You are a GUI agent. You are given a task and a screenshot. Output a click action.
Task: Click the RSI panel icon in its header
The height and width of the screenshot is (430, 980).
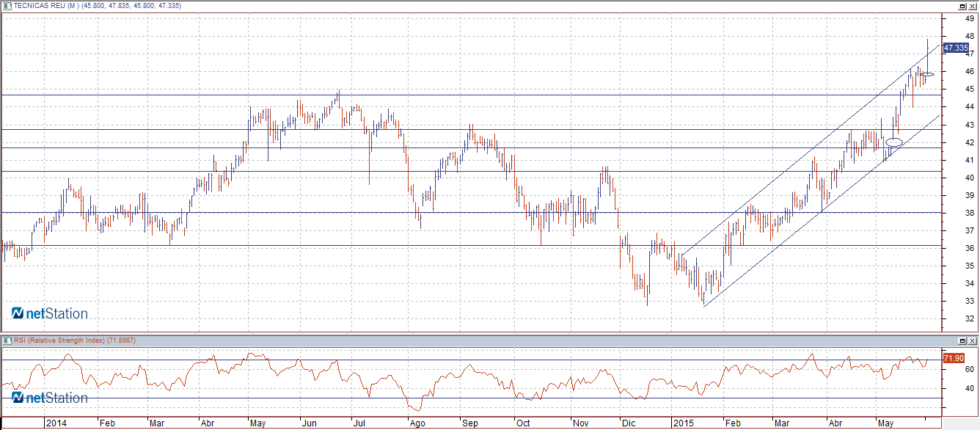pyautogui.click(x=7, y=341)
